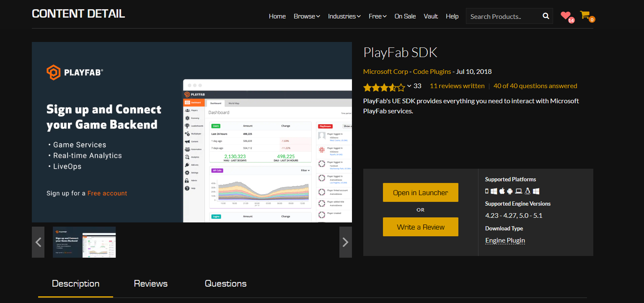The image size is (644, 303).
Task: Open the 40 of 40 questions answered link
Action: tap(535, 86)
